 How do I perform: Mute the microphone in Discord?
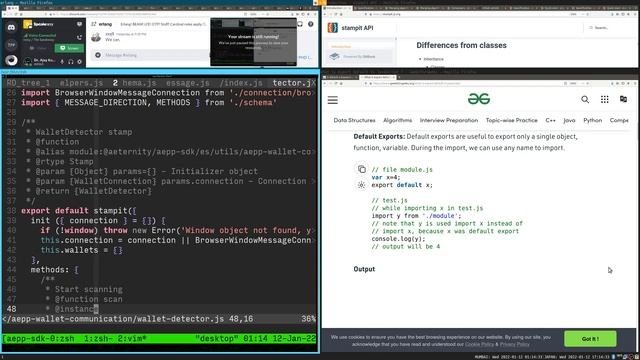(62, 62)
